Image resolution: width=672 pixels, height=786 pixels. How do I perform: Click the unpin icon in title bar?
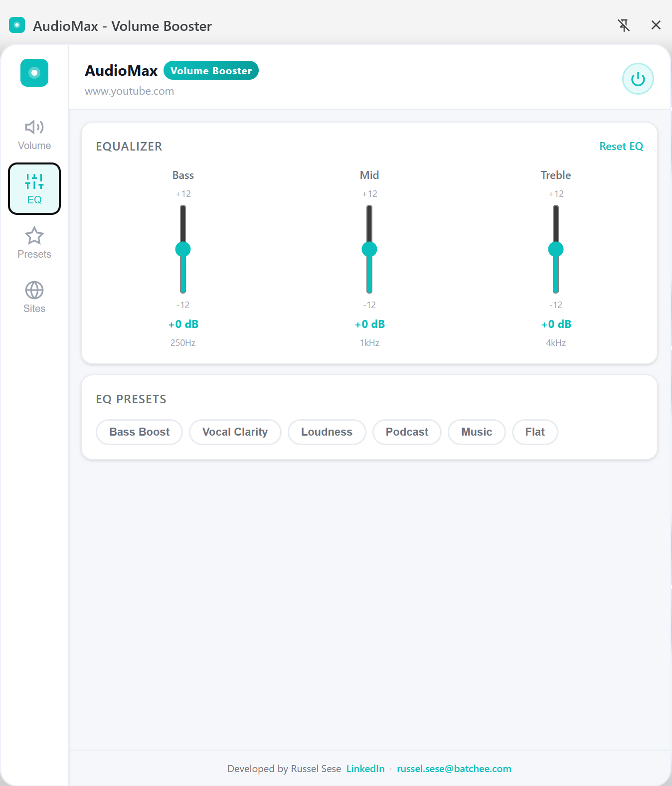[624, 25]
